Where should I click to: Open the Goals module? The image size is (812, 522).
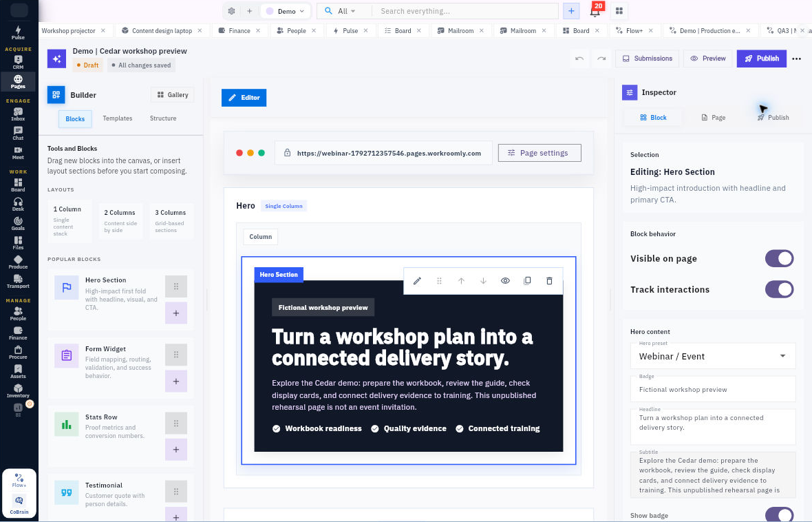click(18, 223)
